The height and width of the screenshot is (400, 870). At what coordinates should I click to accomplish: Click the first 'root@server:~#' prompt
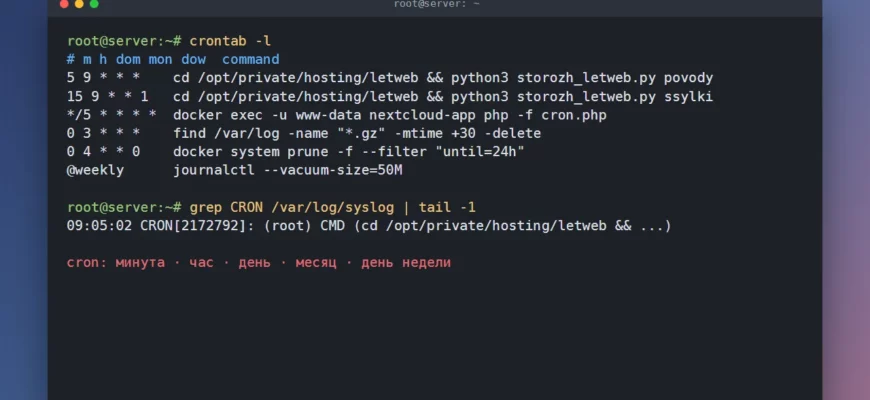(x=124, y=41)
